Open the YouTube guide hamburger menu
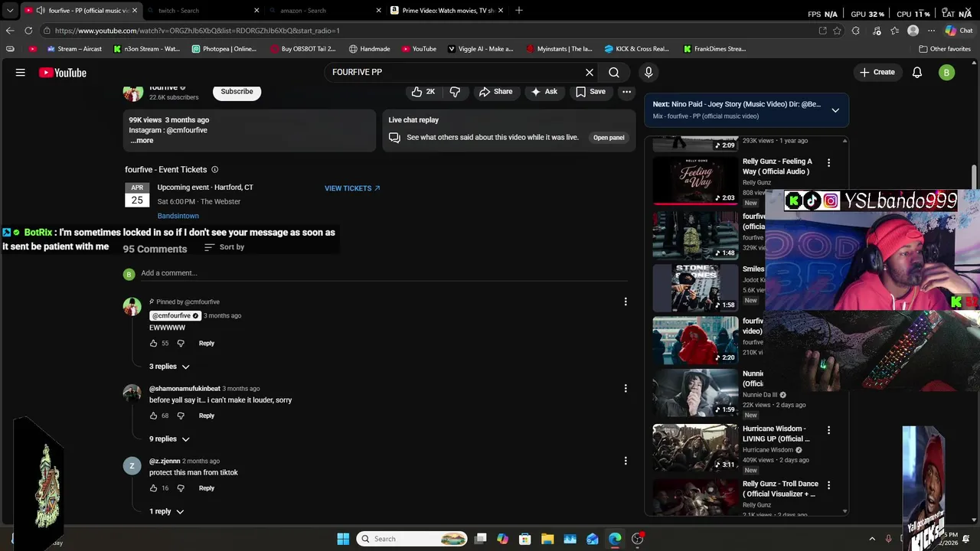 21,73
